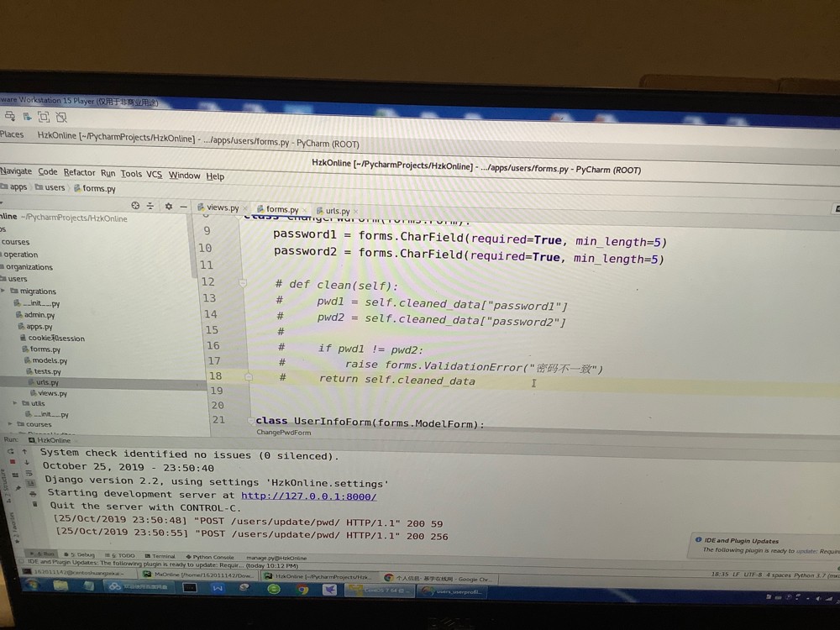Click forms.py breadcrumb

(x=95, y=188)
